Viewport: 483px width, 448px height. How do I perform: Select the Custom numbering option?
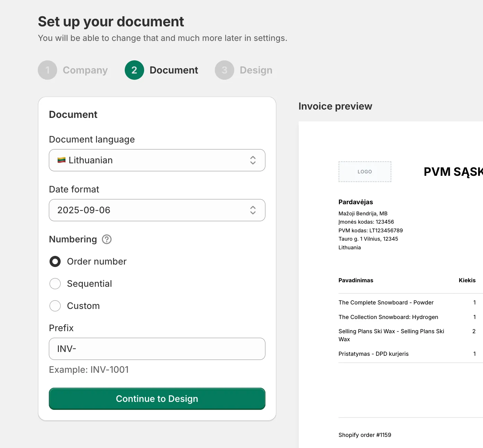(x=55, y=306)
